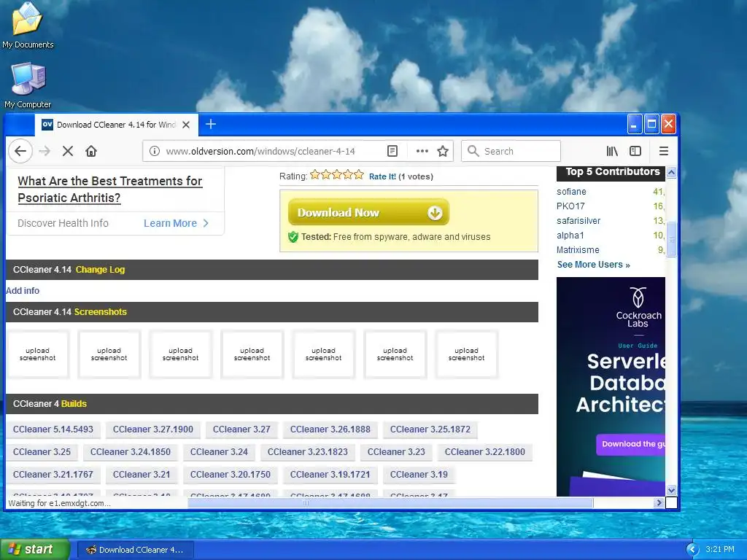Open Learn More ad link
The height and width of the screenshot is (560, 747).
coord(176,223)
